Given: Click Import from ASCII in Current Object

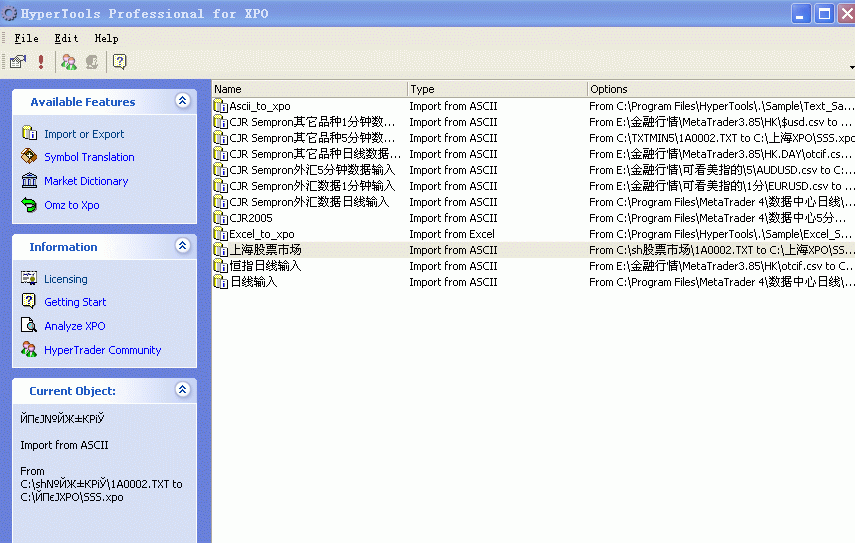Looking at the screenshot, I should tap(64, 445).
